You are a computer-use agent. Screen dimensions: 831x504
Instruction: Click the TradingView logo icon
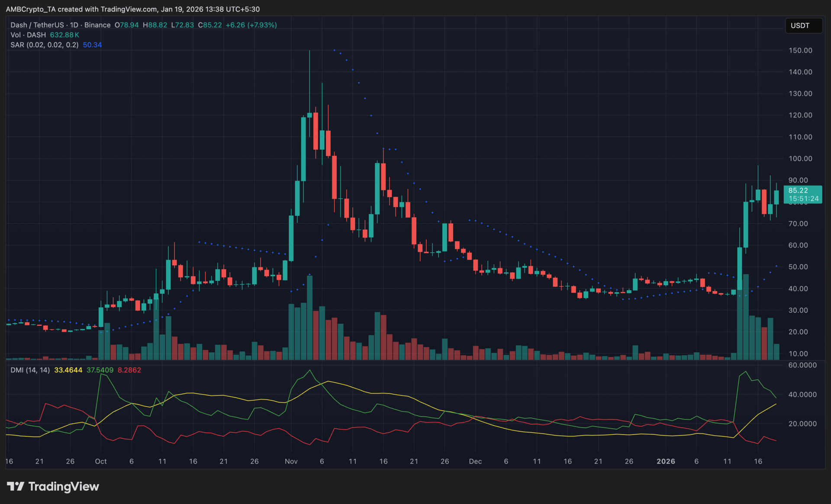pyautogui.click(x=15, y=487)
